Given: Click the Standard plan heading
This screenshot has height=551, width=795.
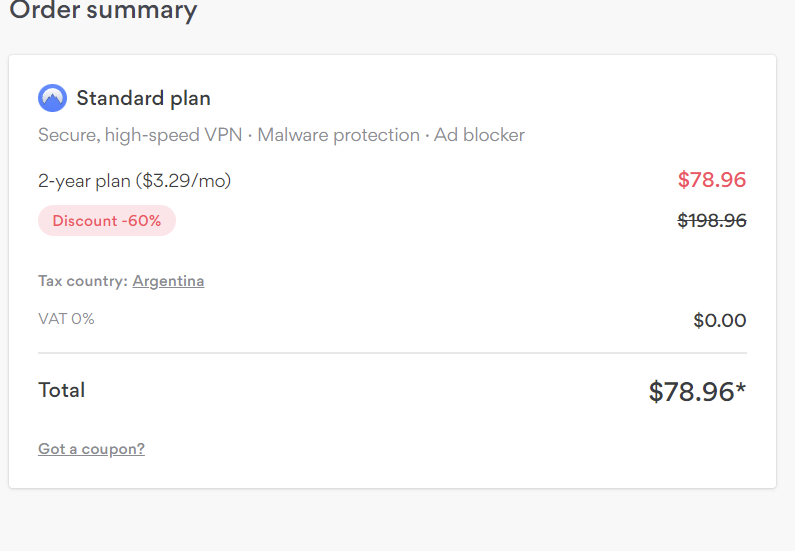Looking at the screenshot, I should pos(143,98).
